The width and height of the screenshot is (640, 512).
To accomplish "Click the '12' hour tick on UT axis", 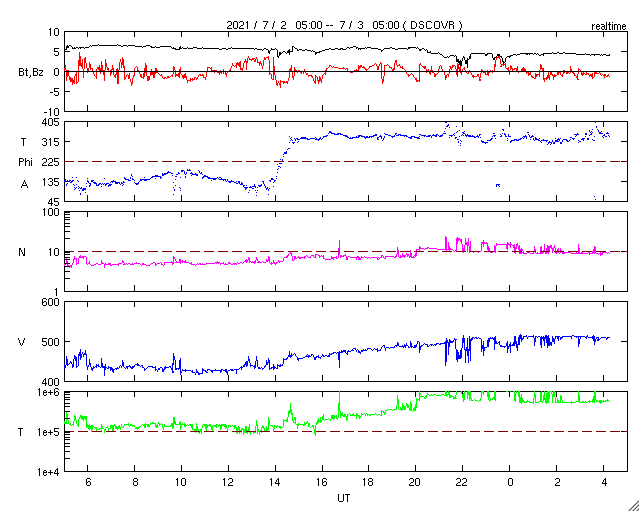I will pos(228,482).
